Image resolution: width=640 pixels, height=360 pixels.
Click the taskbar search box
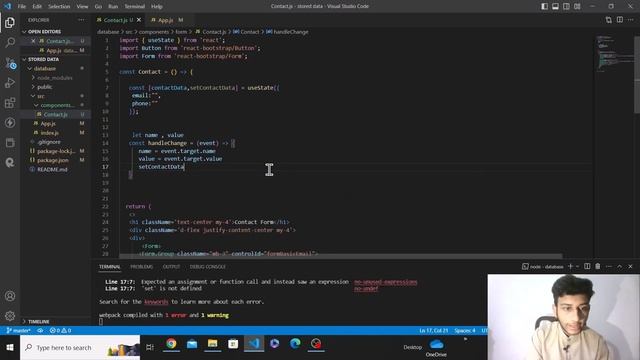(80, 347)
